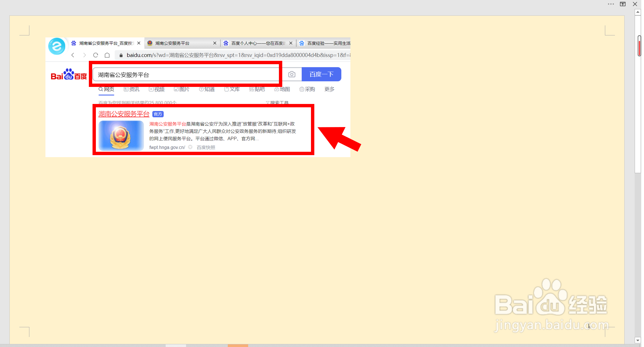This screenshot has height=347, width=644.
Task: Select the 图片 search category
Action: point(182,89)
